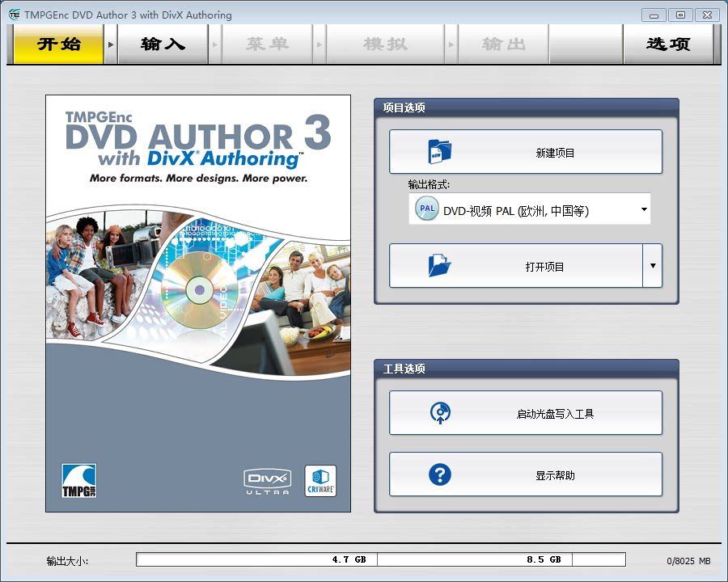Click the DivX Ultra logo
This screenshot has height=582, width=728.
[x=267, y=480]
